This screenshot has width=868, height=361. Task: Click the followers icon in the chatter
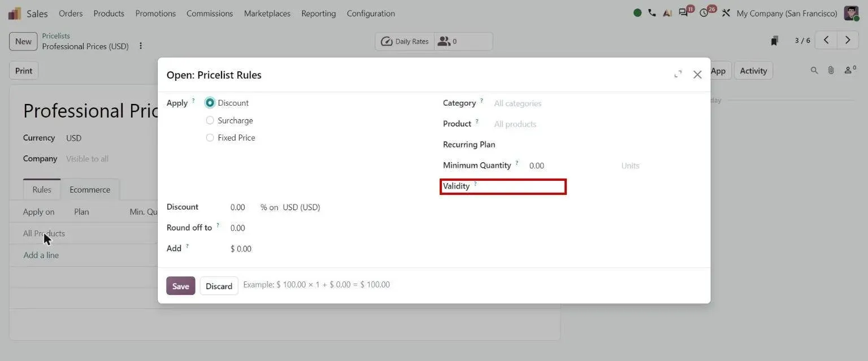point(850,71)
